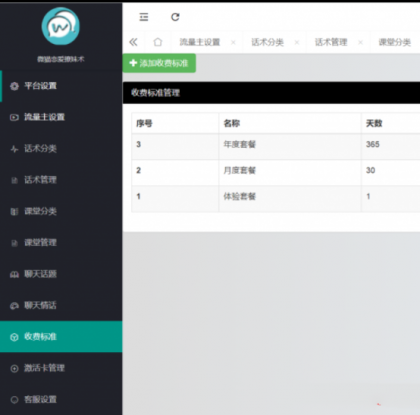Click sequence number 3 in the table
Viewport: 420px width, 415px height.
click(x=138, y=144)
